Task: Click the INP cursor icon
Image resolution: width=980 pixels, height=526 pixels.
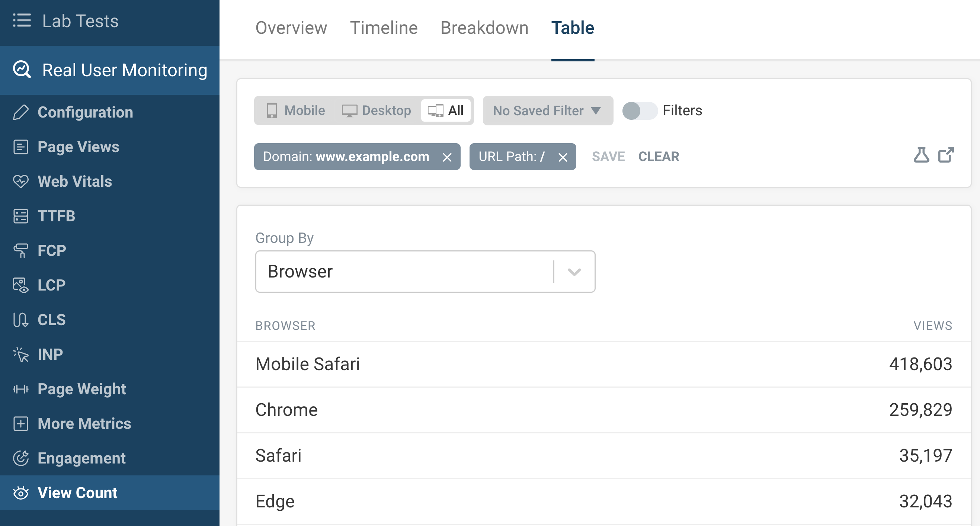Action: point(19,354)
